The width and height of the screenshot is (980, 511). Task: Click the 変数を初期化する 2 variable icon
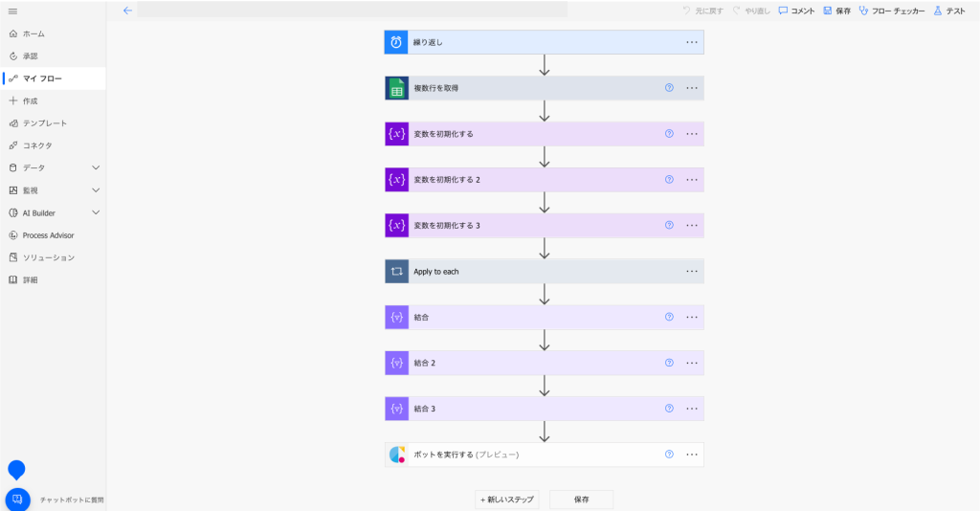tap(396, 180)
